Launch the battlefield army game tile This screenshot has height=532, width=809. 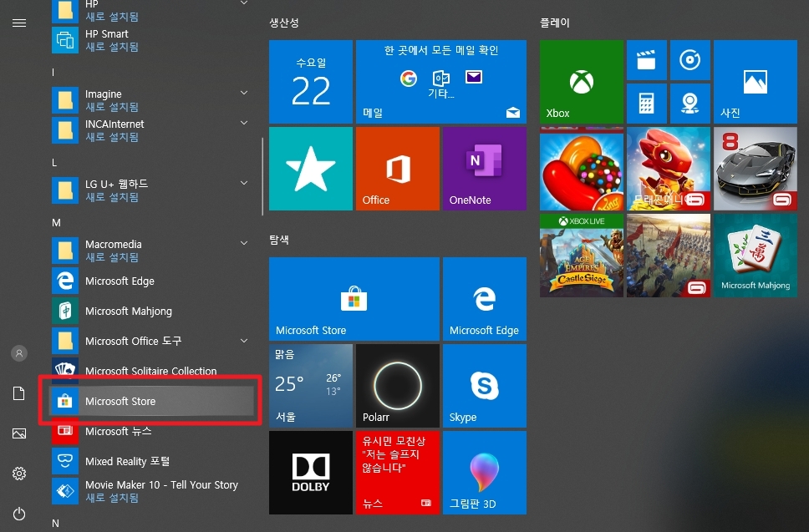coord(668,256)
